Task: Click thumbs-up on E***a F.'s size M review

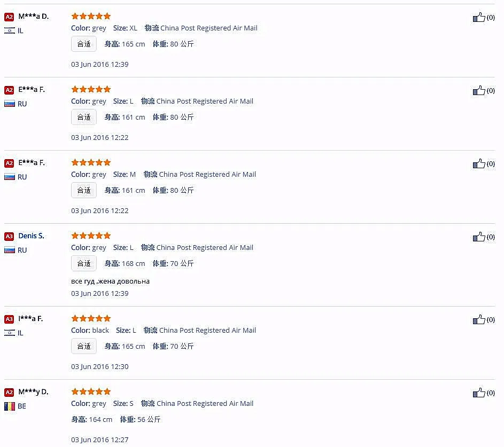Action: pos(478,164)
